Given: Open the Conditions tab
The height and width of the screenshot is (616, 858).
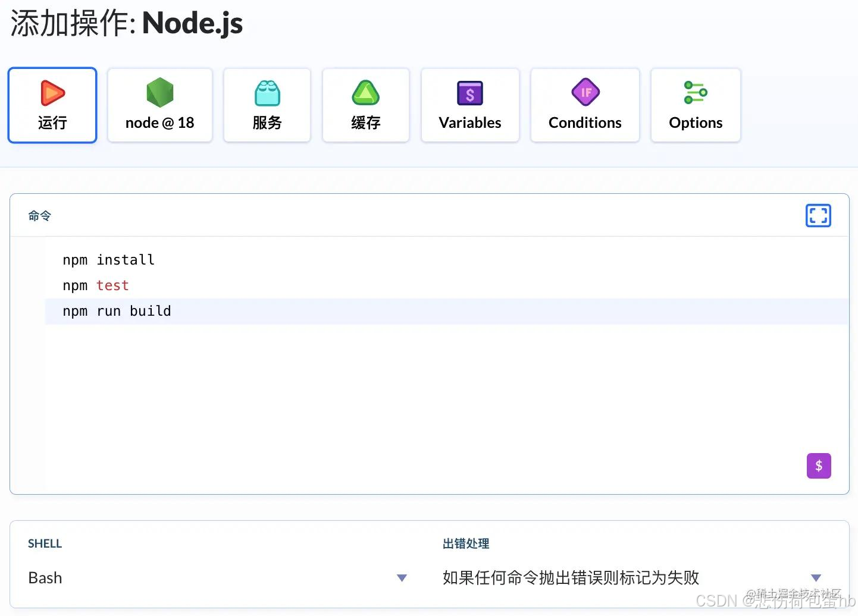Looking at the screenshot, I should tap(585, 105).
